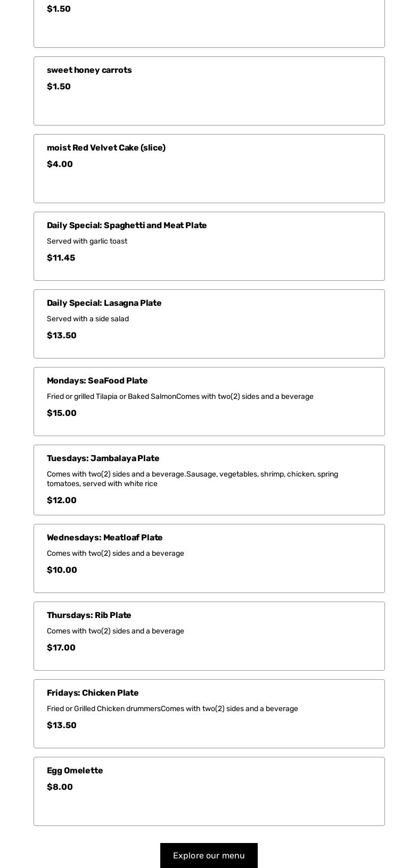418x868 pixels.
Task: Click the $15.00 price on SeaFood Plate
Action: tap(61, 413)
